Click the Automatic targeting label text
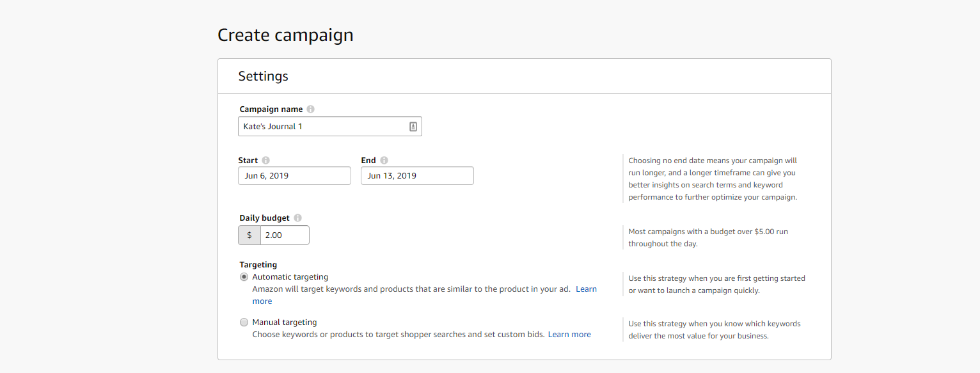The image size is (980, 373). (x=290, y=277)
